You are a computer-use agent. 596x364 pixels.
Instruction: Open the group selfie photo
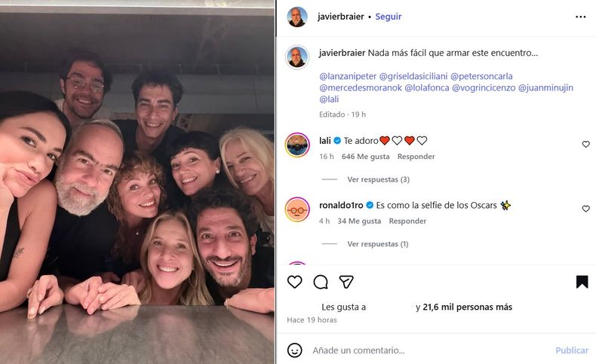coord(137,188)
